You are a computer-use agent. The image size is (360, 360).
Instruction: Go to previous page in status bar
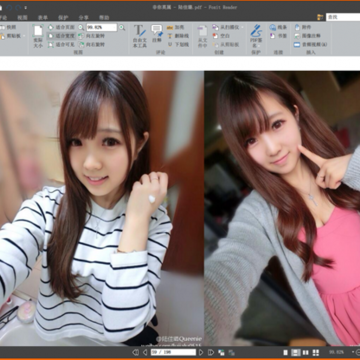[145, 352]
